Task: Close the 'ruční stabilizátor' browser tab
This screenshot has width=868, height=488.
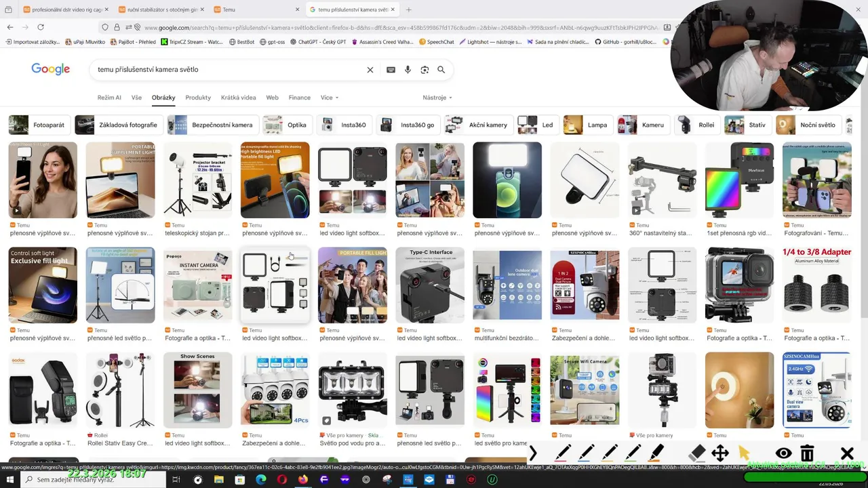Action: (202, 9)
